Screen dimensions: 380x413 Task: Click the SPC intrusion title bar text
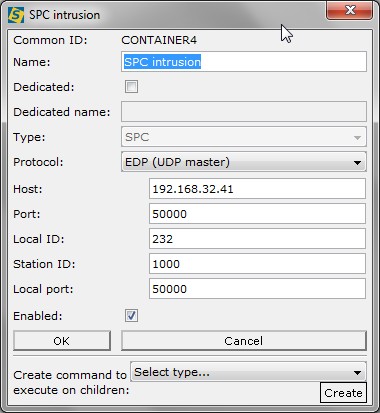coord(65,15)
